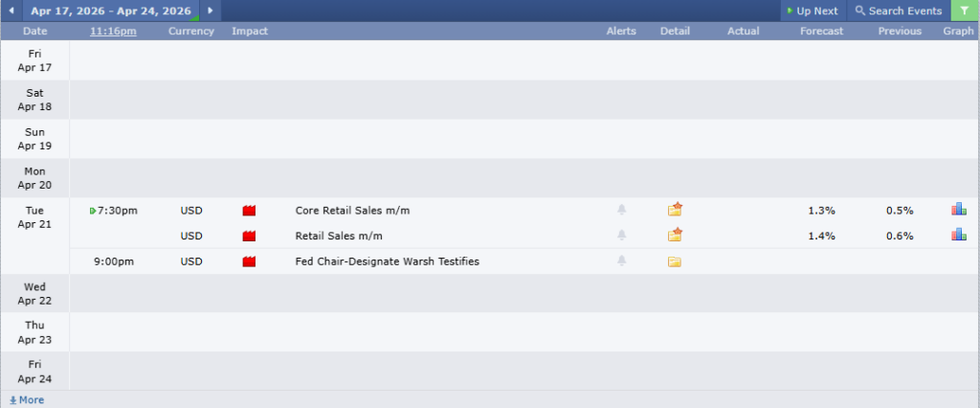Click red impact icon for Warsh Testifies

(x=250, y=261)
